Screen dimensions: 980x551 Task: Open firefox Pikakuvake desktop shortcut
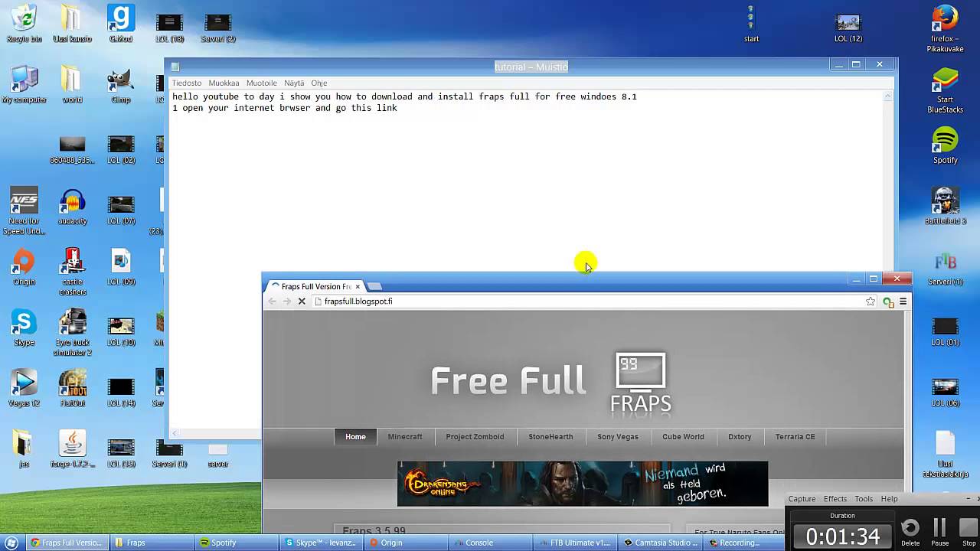[945, 29]
